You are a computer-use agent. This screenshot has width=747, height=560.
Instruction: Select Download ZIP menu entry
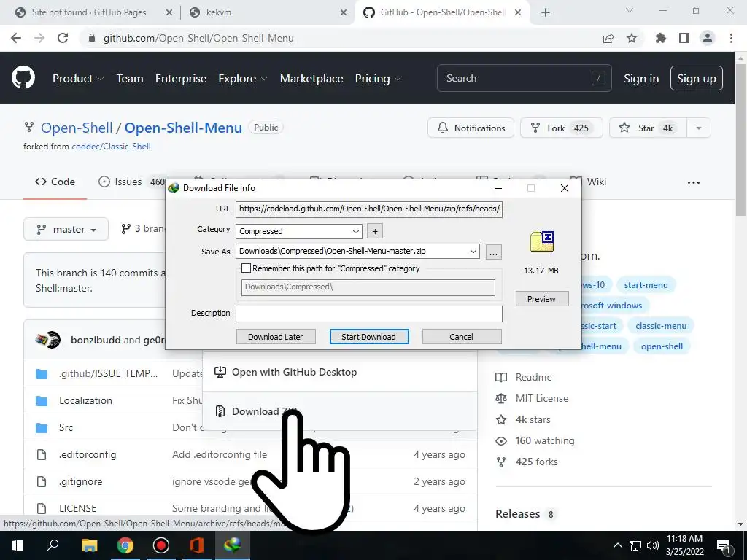[x=340, y=411]
